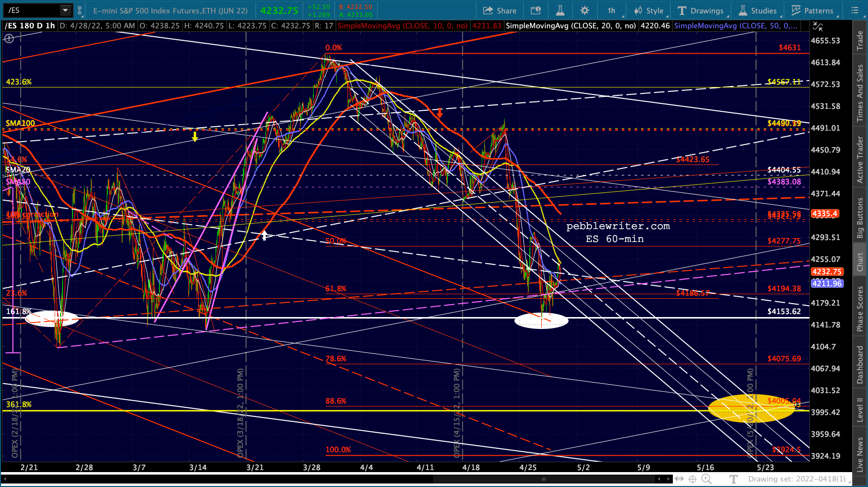Image resolution: width=868 pixels, height=487 pixels.
Task: Open the Studies dropdown
Action: (757, 10)
